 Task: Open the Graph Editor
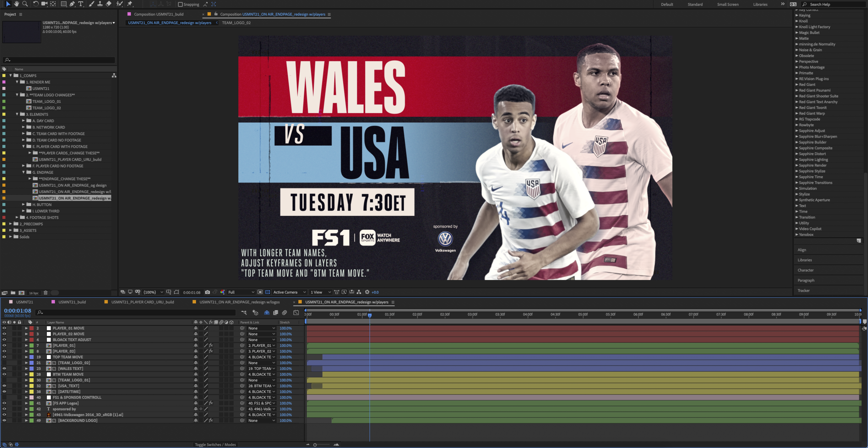[296, 313]
